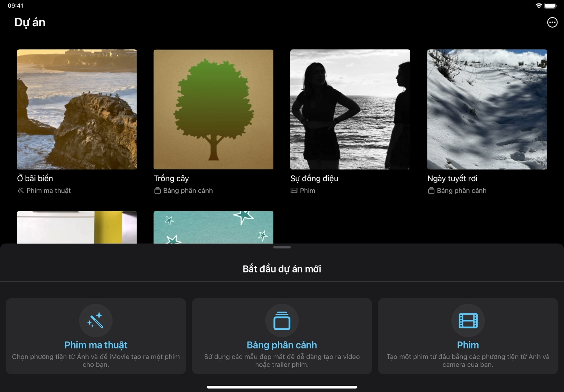Tap the large storyboard stack icon

click(x=282, y=320)
